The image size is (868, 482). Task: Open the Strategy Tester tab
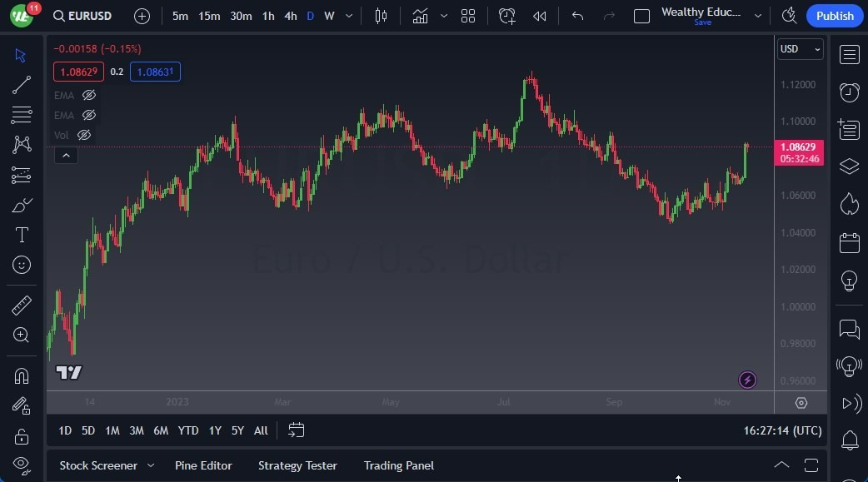(297, 465)
